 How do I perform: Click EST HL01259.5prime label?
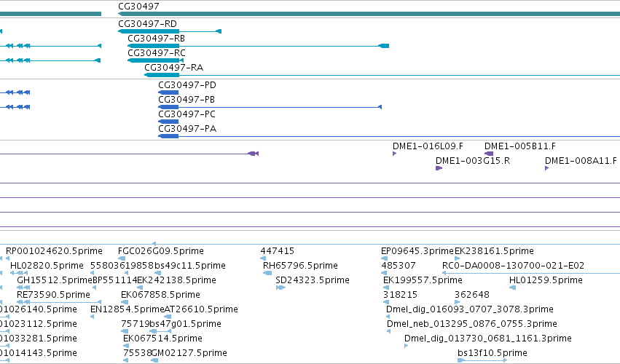coord(546,280)
